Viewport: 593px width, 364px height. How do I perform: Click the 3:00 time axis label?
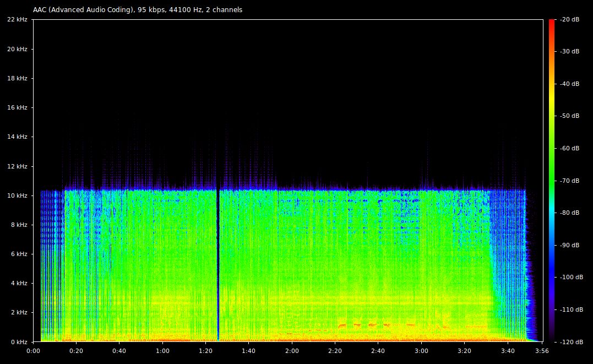[x=421, y=351]
